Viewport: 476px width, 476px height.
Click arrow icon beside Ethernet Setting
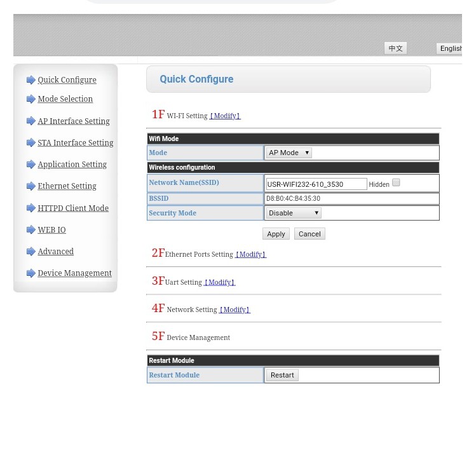pyautogui.click(x=31, y=186)
